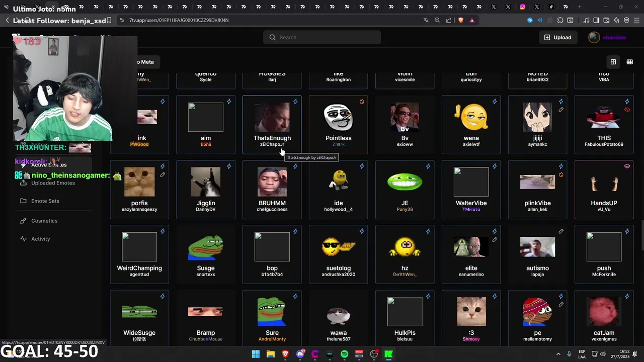Open the Windows Start menu
This screenshot has width=644, height=362.
pyautogui.click(x=256, y=354)
